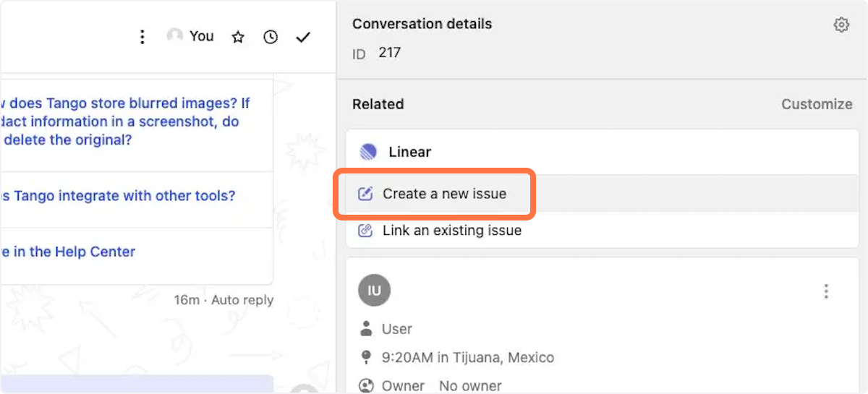The height and width of the screenshot is (394, 868).
Task: Click the Linear app logo
Action: pyautogui.click(x=368, y=152)
